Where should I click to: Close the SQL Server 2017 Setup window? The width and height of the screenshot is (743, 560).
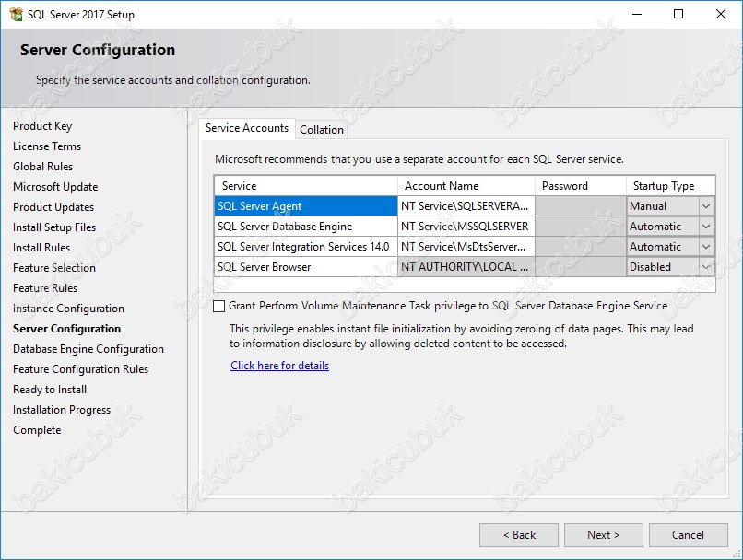point(721,14)
